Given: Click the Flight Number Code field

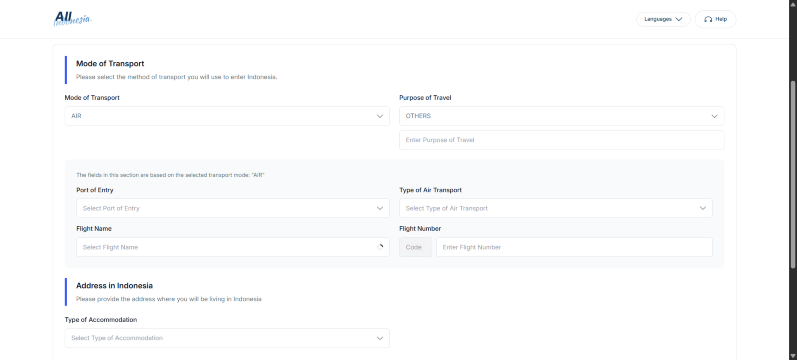Looking at the screenshot, I should 415,247.
